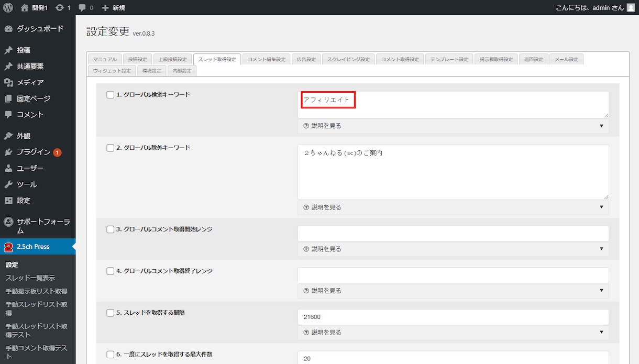Click the comment start range input
The image size is (639, 364).
pos(453,234)
